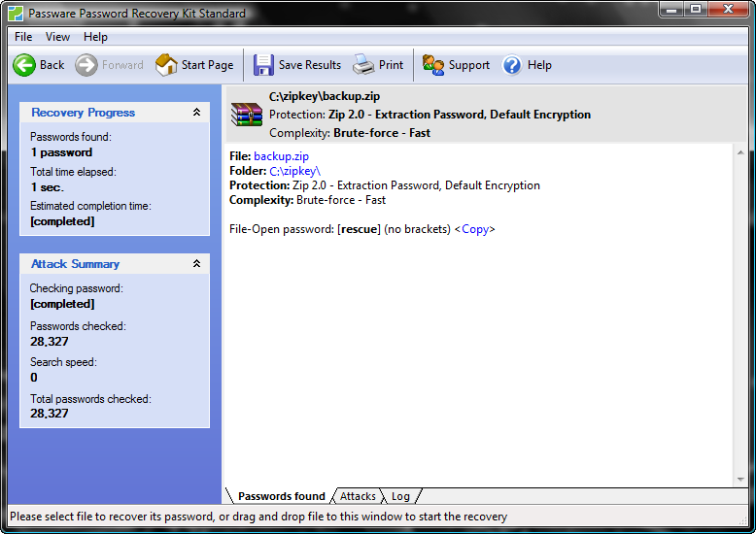The image size is (756, 534).
Task: Click the Print toolbar label
Action: pos(391,65)
